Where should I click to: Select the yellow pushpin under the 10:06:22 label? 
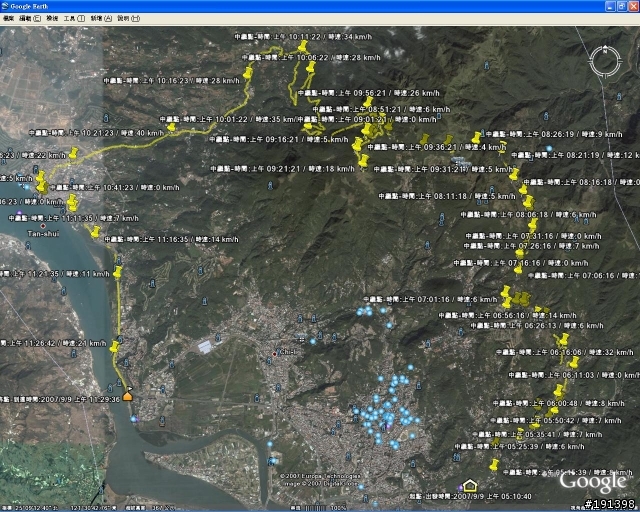tap(311, 67)
